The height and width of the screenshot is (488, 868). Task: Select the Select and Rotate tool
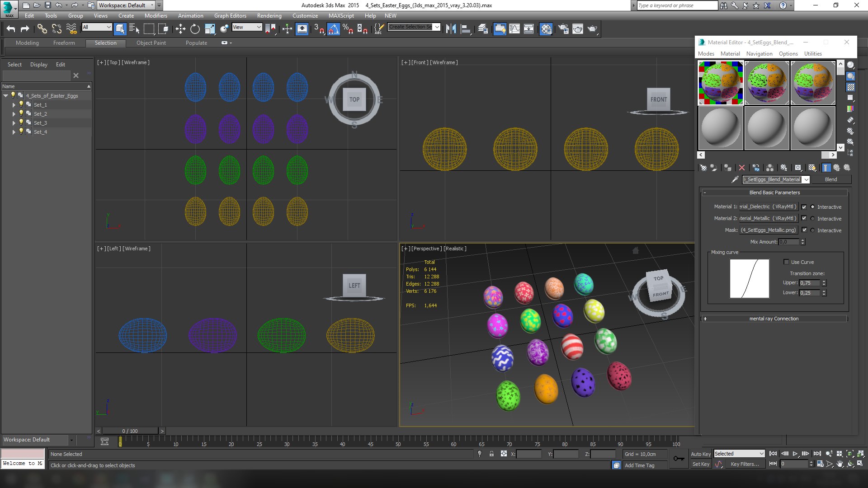(195, 29)
